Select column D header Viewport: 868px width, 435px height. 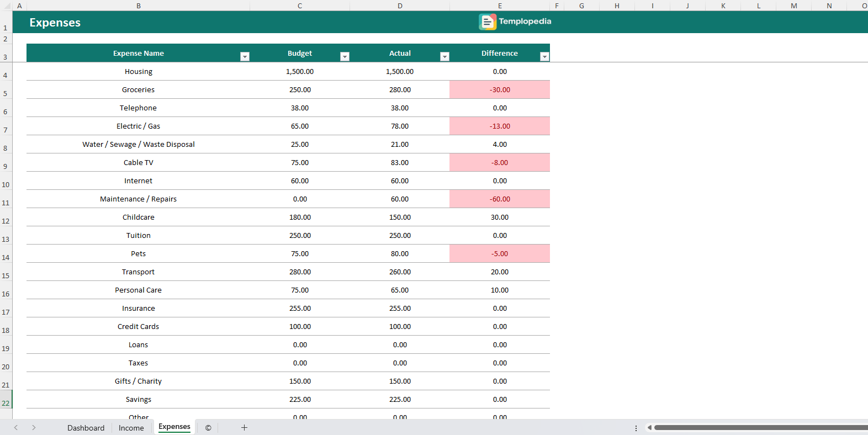(400, 6)
